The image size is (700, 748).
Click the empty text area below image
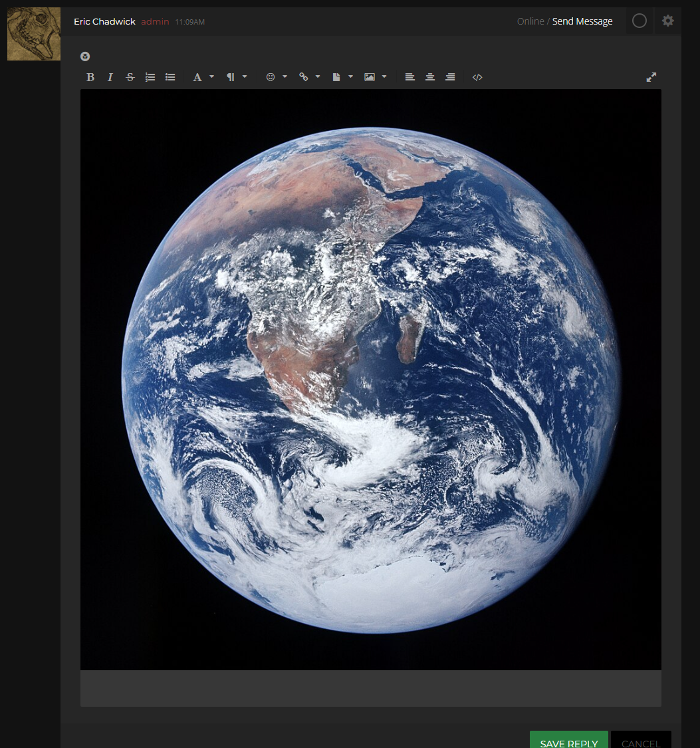(371, 688)
